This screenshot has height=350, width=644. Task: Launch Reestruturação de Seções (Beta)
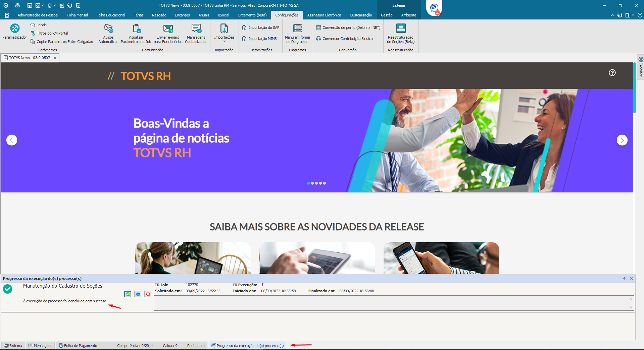tap(401, 34)
